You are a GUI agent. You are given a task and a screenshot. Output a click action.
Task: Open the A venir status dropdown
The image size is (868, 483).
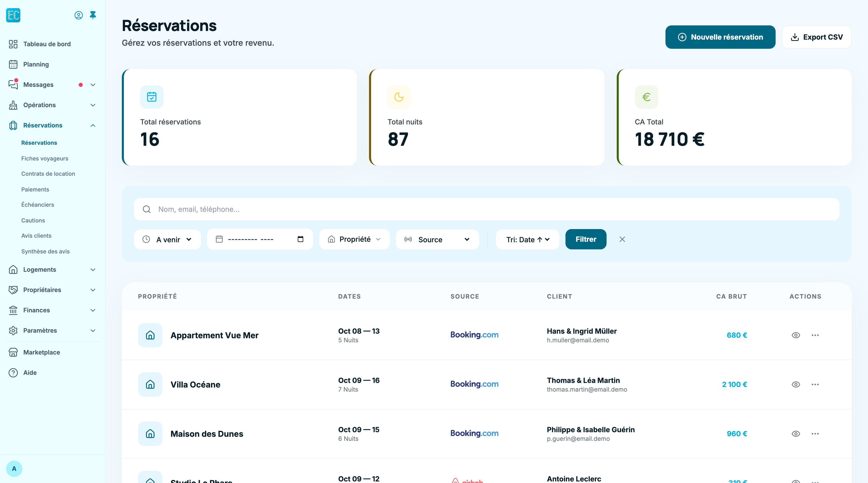[x=168, y=239]
